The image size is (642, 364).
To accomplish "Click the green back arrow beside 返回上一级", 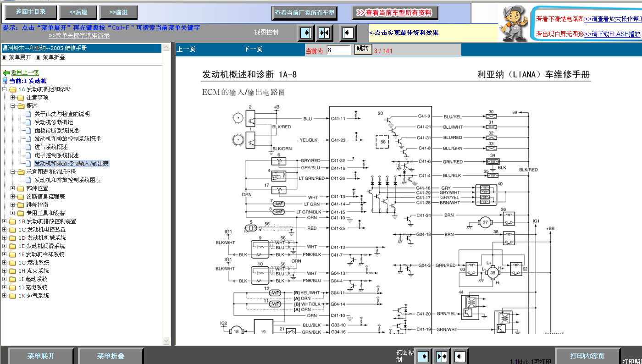I will [x=6, y=72].
